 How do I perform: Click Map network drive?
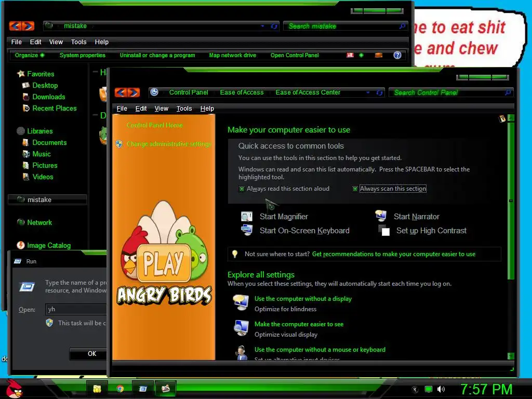(x=232, y=55)
